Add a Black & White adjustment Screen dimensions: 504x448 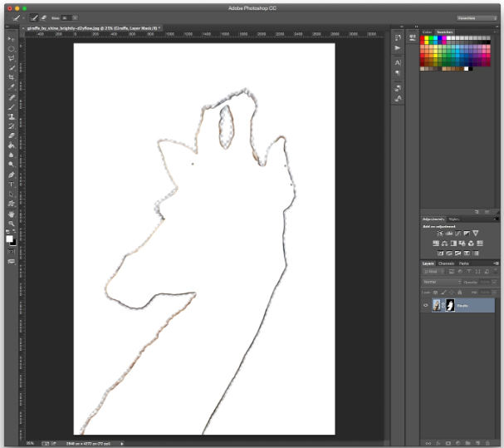pos(453,244)
